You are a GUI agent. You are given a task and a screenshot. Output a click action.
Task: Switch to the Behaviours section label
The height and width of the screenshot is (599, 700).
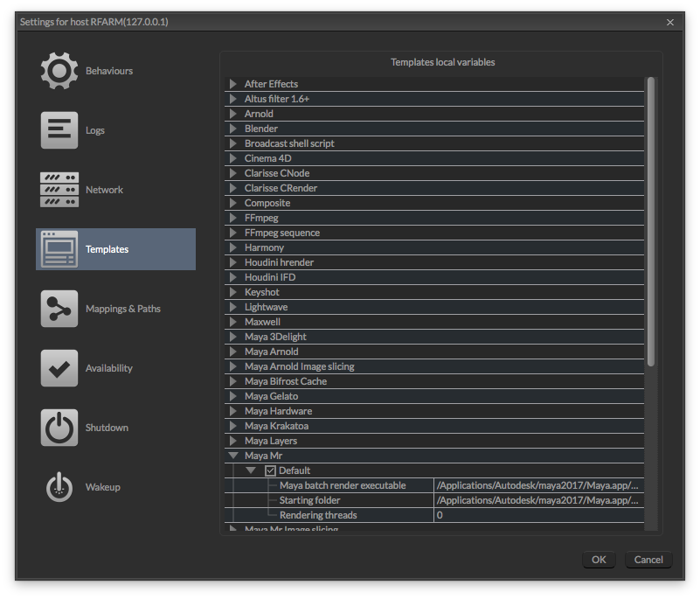(x=109, y=71)
